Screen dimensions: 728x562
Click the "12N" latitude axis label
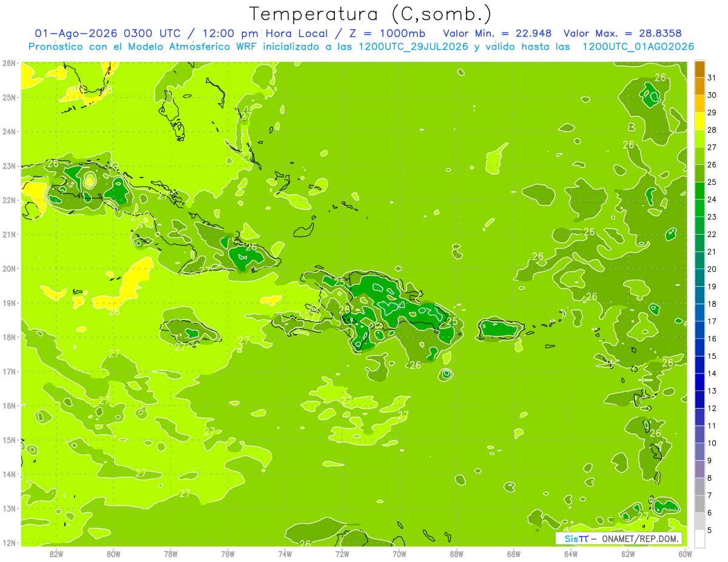coord(9,543)
